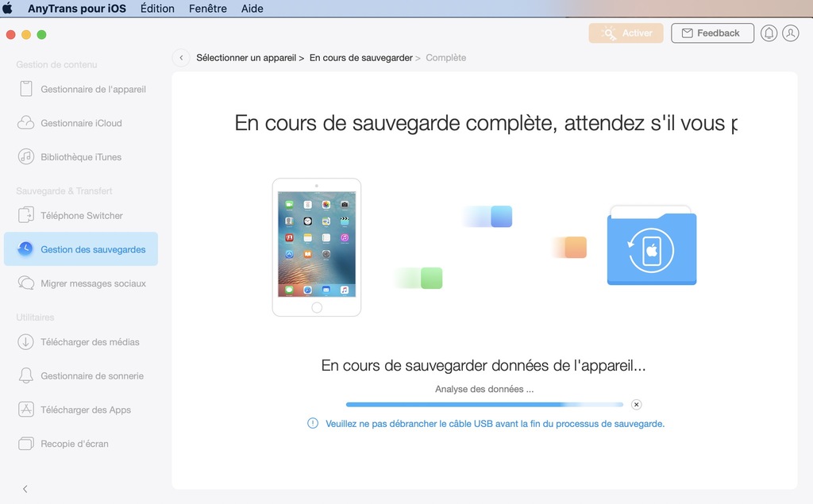Maximize the window with the green button
813x504 pixels.
(41, 34)
